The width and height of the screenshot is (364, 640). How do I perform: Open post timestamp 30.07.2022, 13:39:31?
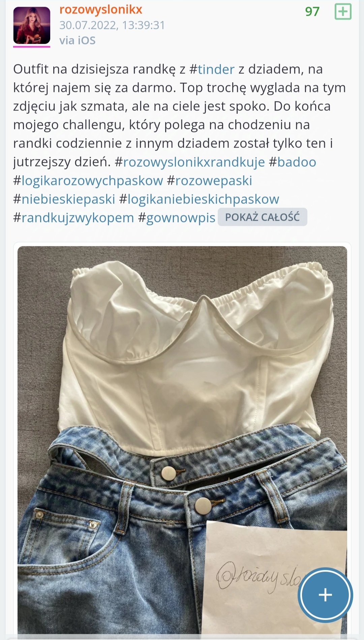[x=112, y=25]
